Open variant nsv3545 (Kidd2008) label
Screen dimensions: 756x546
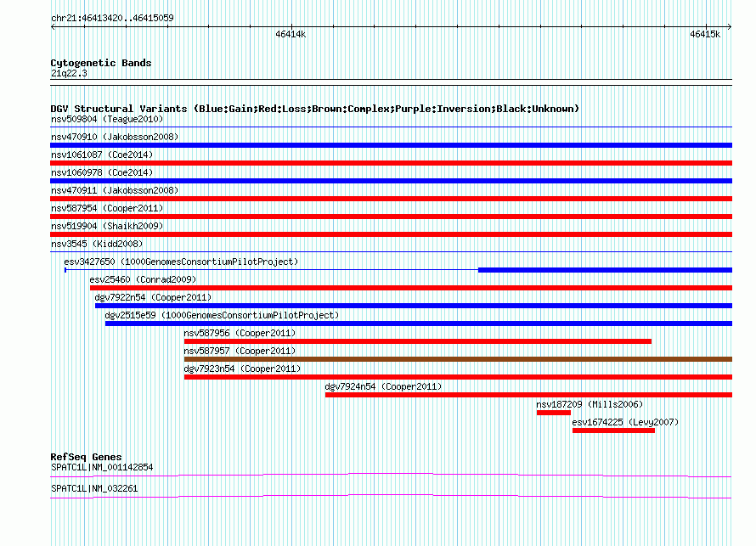[97, 244]
